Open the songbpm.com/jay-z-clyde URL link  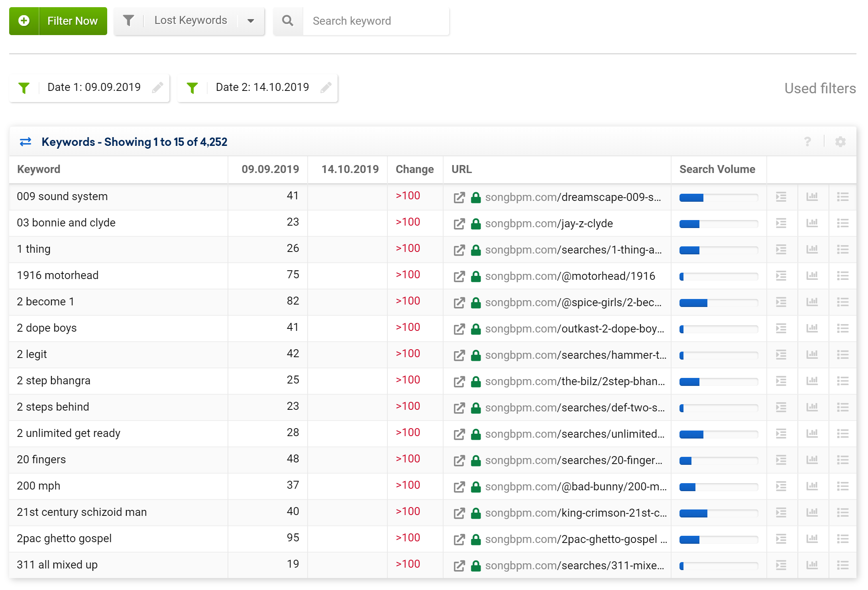549,224
